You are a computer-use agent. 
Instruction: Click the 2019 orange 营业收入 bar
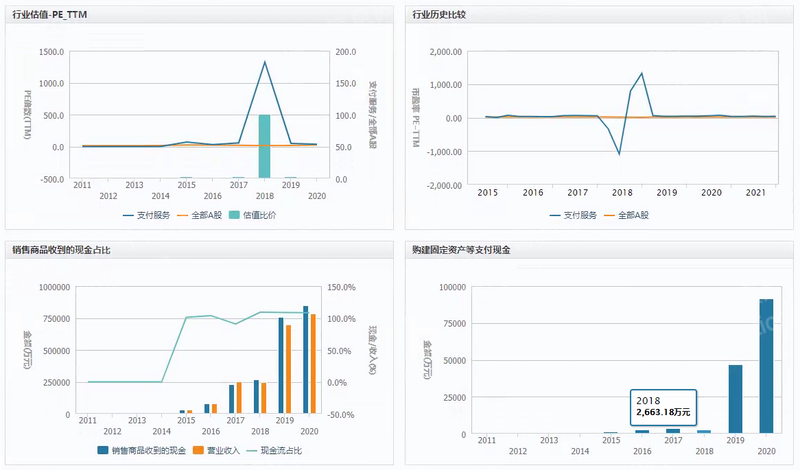point(289,369)
